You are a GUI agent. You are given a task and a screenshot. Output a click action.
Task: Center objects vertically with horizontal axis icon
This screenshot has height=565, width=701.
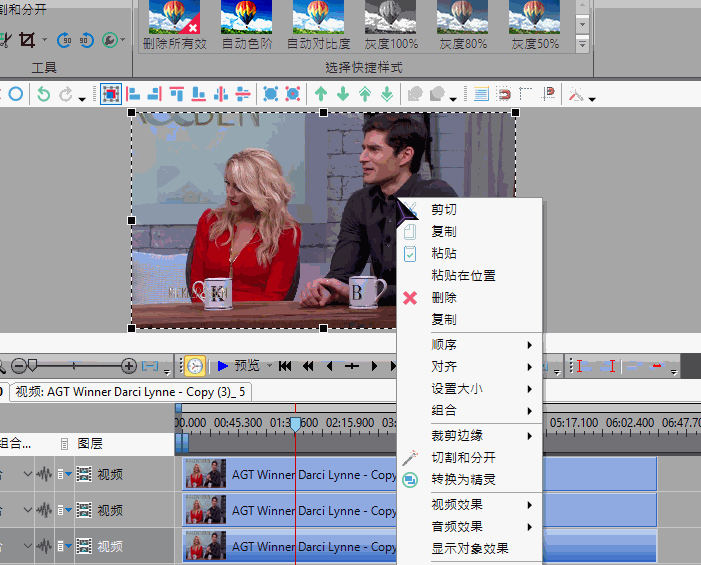coord(243,94)
